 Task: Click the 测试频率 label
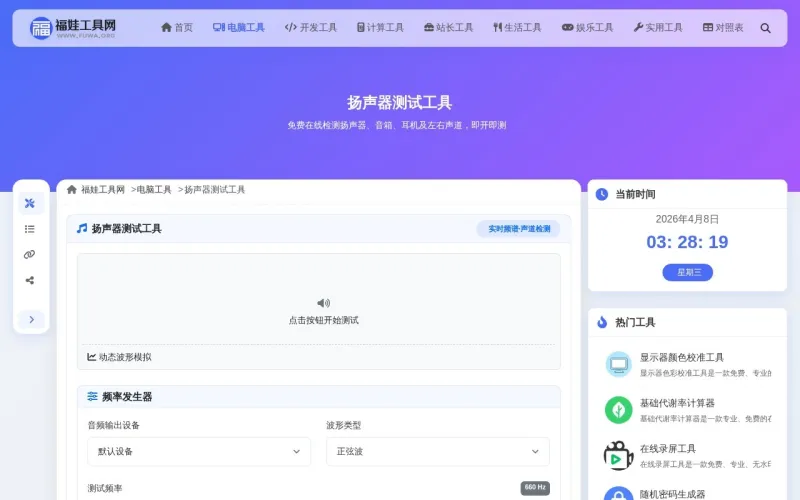coord(105,488)
